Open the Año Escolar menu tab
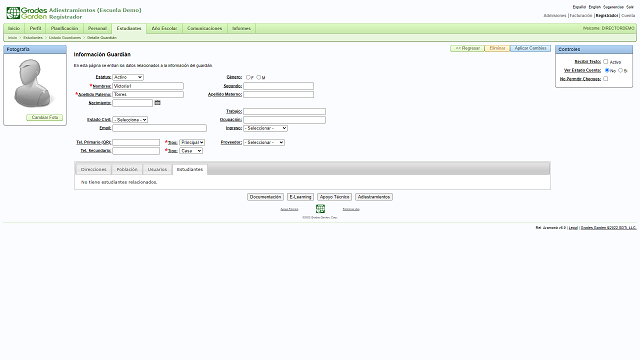Image resolution: width=640 pixels, height=360 pixels. point(164,28)
